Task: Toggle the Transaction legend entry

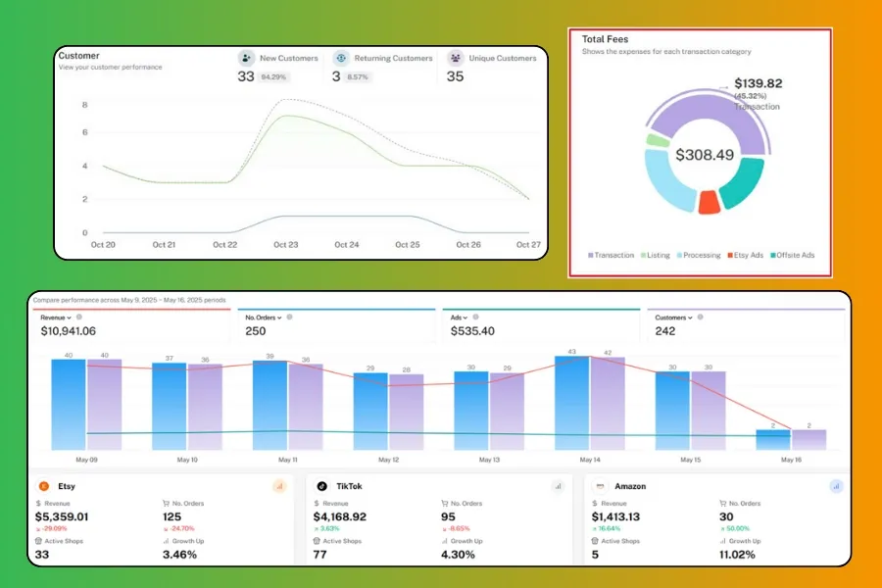Action: [x=611, y=256]
